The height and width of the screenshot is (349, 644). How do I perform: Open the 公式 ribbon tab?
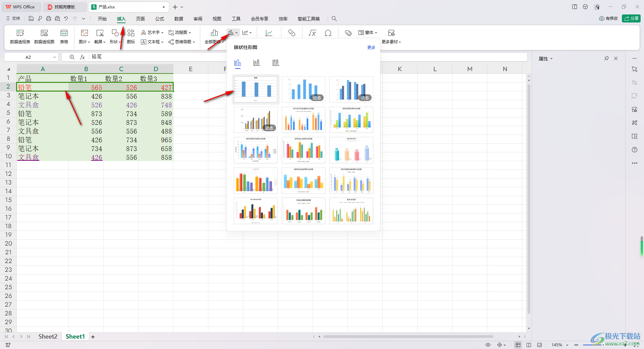[x=160, y=19]
